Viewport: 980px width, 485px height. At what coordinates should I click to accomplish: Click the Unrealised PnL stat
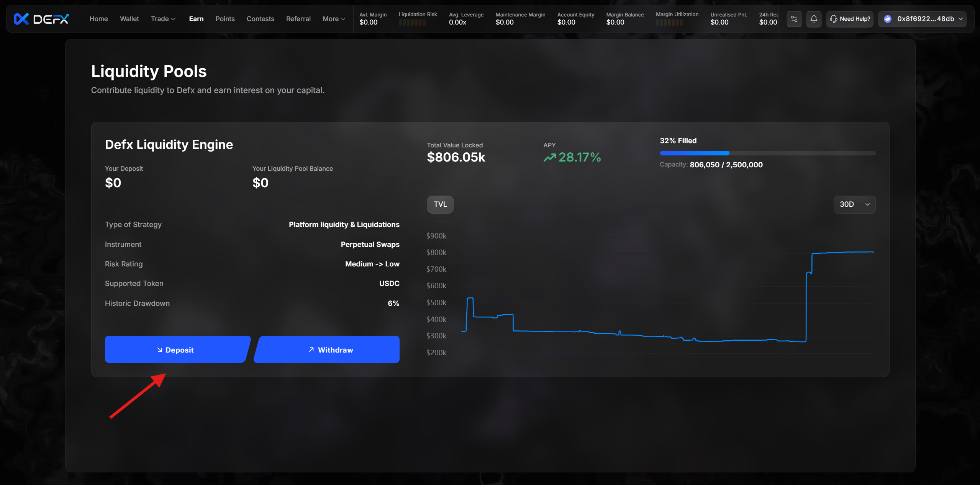tap(729, 18)
